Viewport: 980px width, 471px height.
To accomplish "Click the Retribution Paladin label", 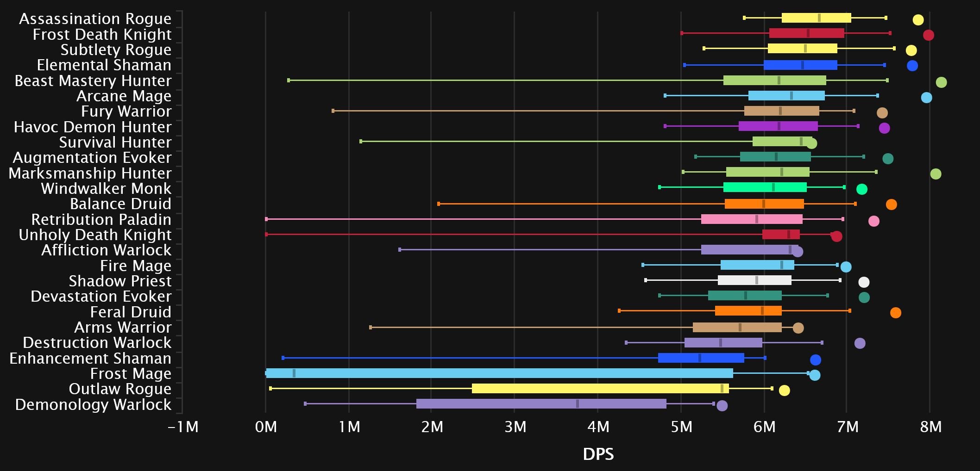I will (101, 219).
